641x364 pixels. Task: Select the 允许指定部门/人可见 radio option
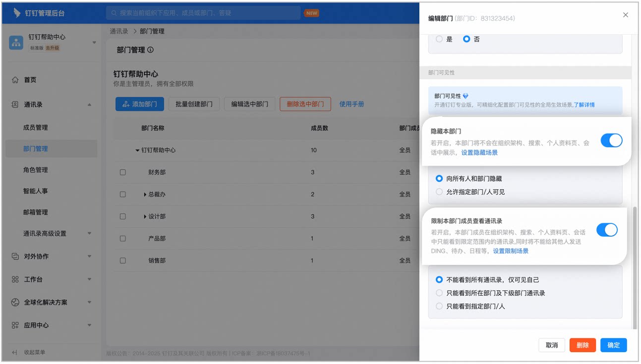[439, 192]
